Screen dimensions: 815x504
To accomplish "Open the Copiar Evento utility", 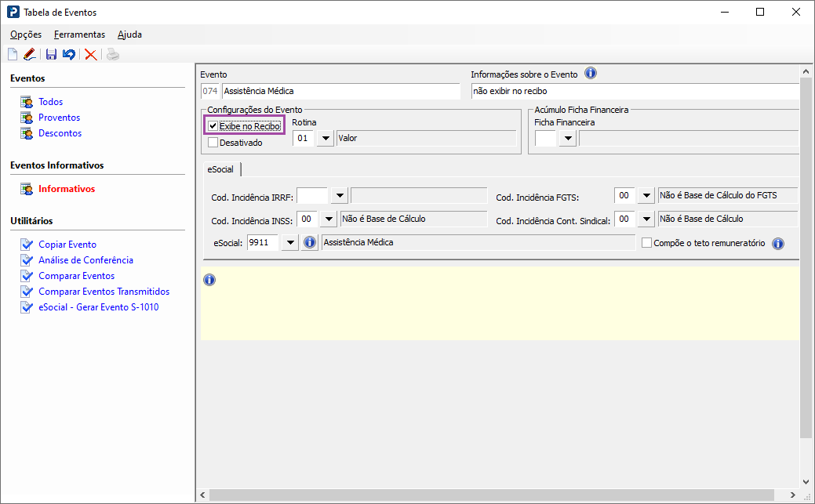I will pyautogui.click(x=67, y=245).
